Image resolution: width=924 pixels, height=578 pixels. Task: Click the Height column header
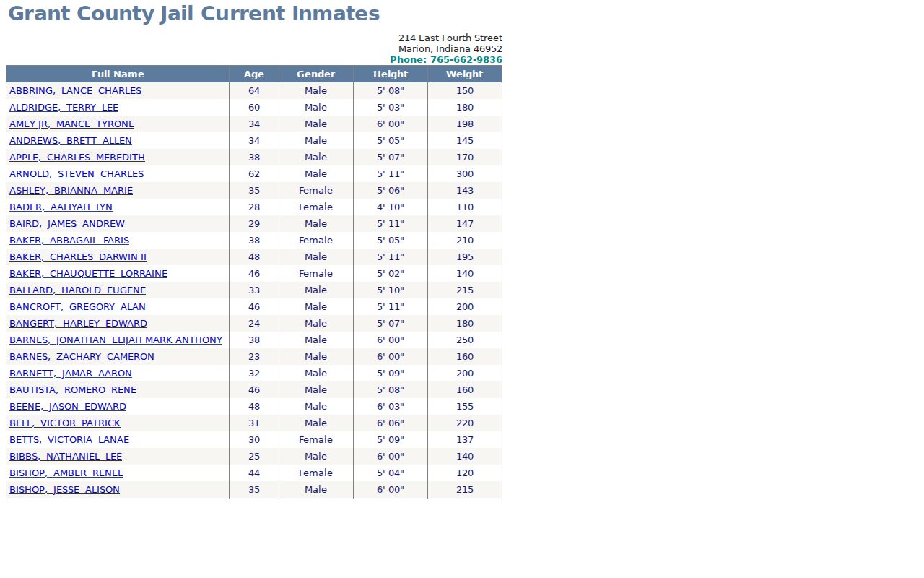[x=391, y=74]
